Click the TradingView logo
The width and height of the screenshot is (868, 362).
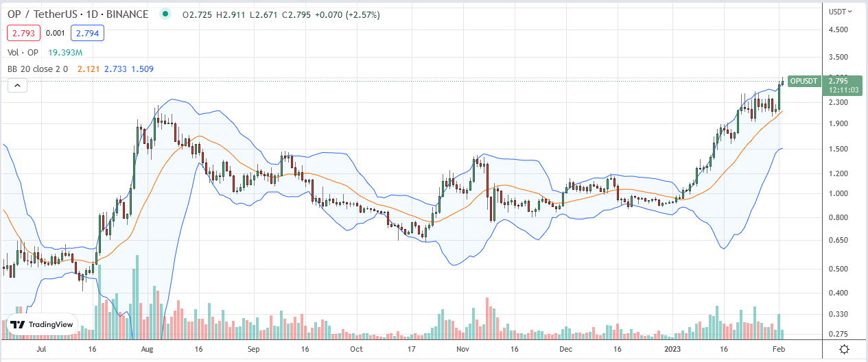(41, 325)
